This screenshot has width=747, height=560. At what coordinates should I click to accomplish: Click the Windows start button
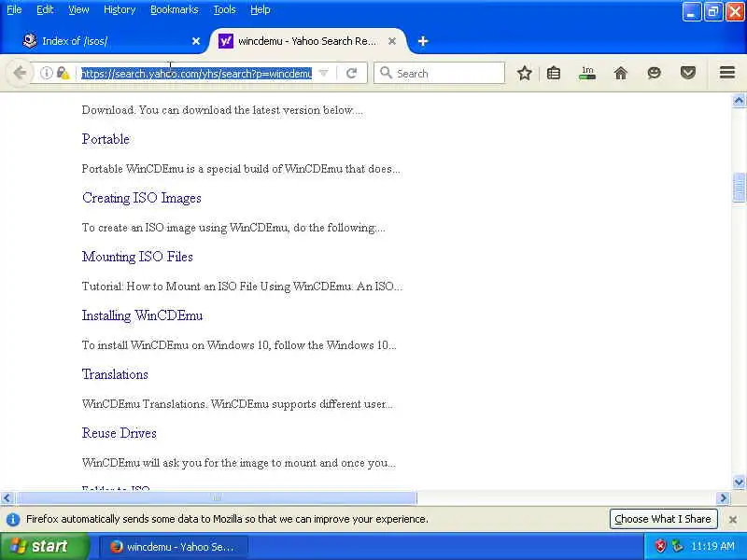click(44, 546)
